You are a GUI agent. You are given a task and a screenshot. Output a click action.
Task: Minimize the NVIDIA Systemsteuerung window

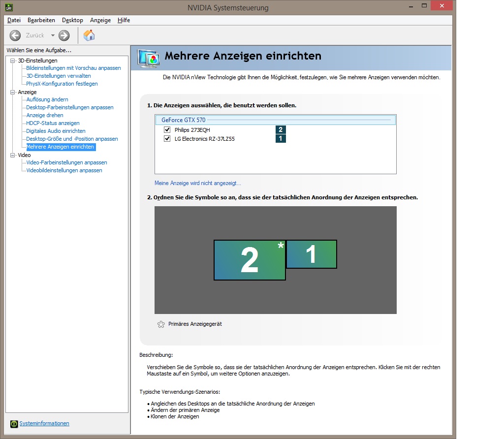click(411, 6)
